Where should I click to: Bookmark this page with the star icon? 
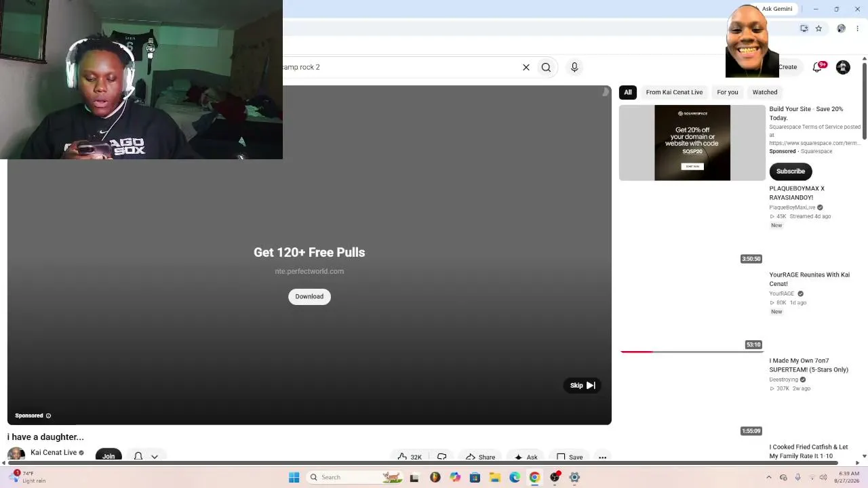[x=818, y=28]
